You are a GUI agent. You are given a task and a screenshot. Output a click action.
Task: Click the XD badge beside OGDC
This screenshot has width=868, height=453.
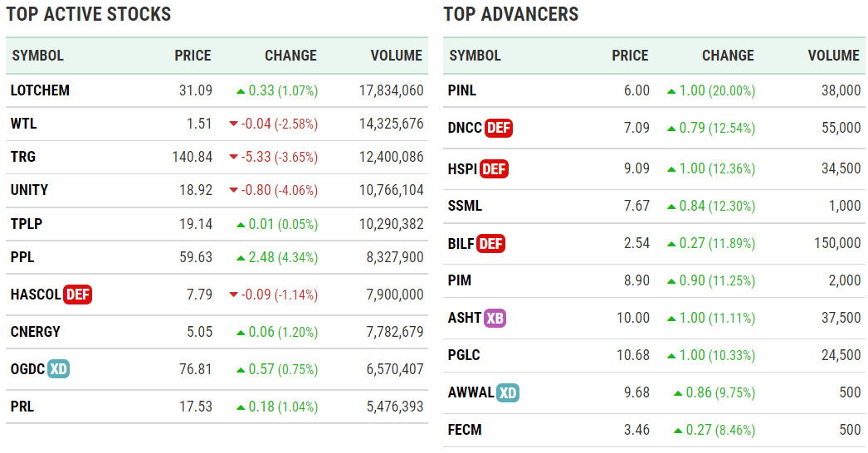(x=58, y=369)
